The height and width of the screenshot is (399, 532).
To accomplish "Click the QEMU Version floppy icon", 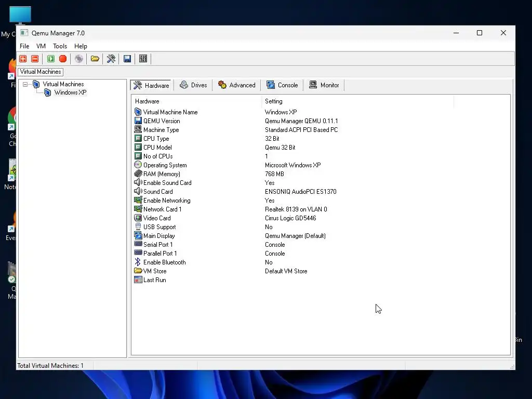I will coord(138,121).
